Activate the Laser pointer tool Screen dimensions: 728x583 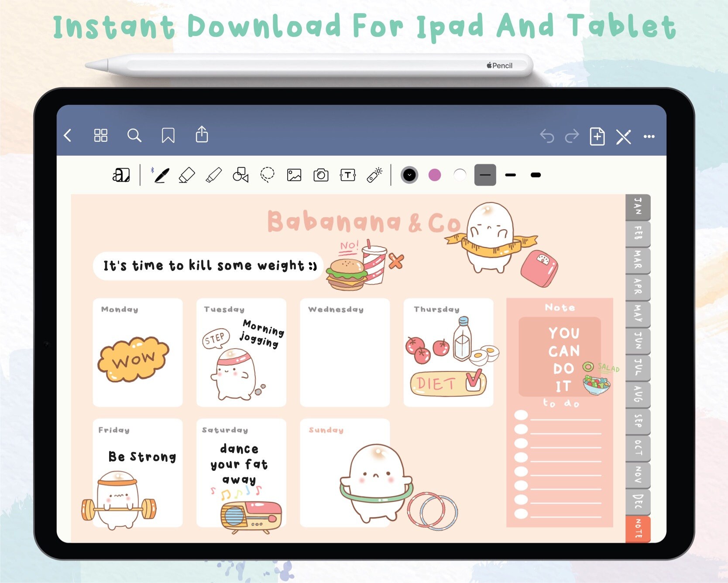[x=374, y=175]
